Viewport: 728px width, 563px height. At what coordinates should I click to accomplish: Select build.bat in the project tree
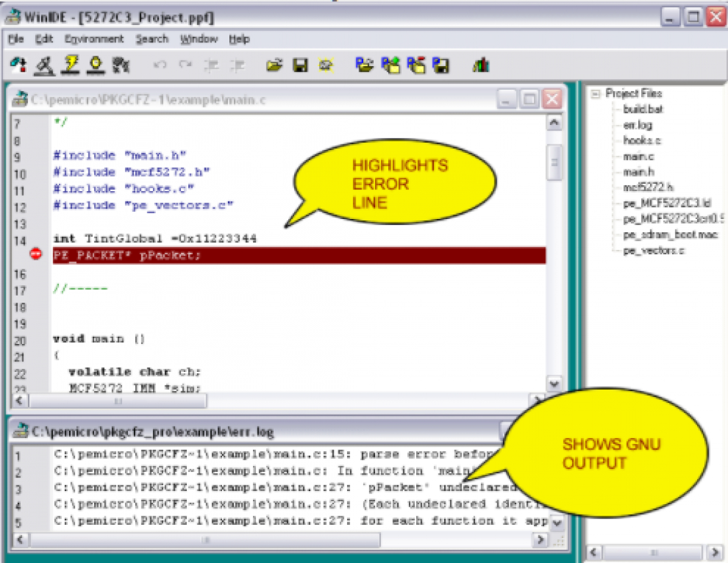coord(643,109)
